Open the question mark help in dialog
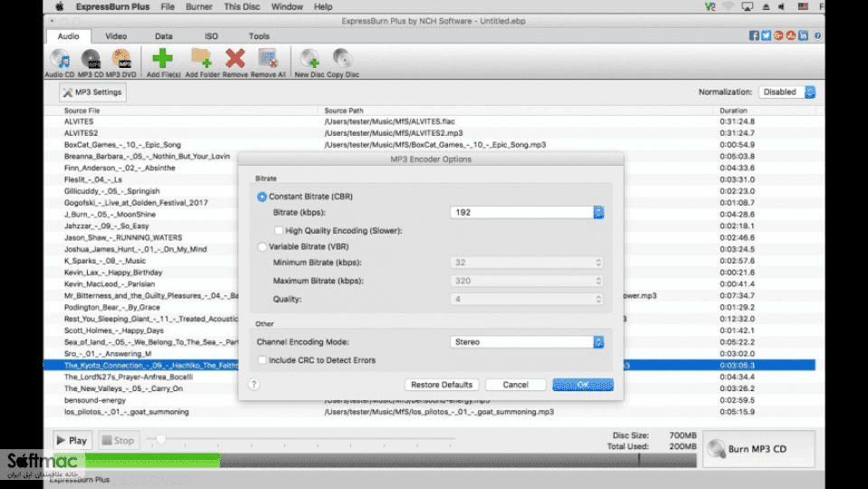The width and height of the screenshot is (868, 489). tap(254, 384)
